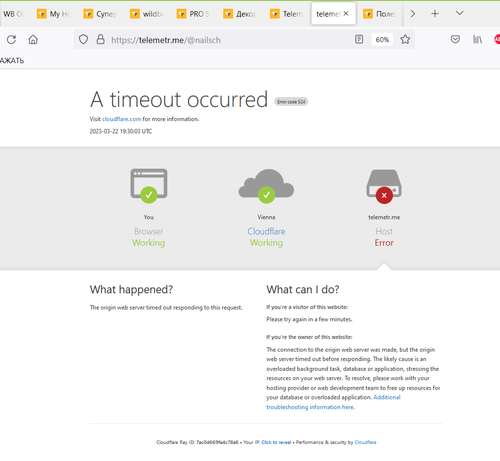500x461 pixels.
Task: List all tabs dropdown chevron
Action: (460, 13)
